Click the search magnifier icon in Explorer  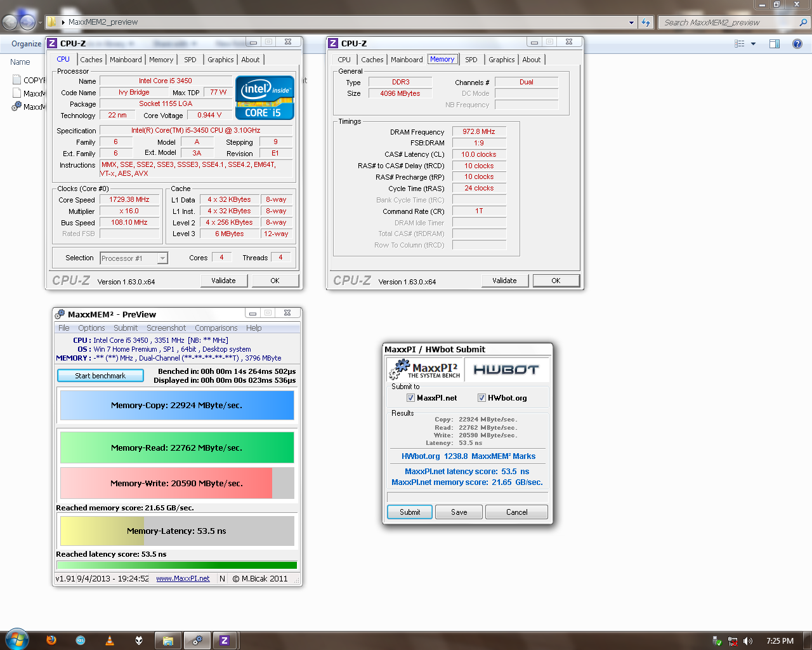(x=803, y=22)
